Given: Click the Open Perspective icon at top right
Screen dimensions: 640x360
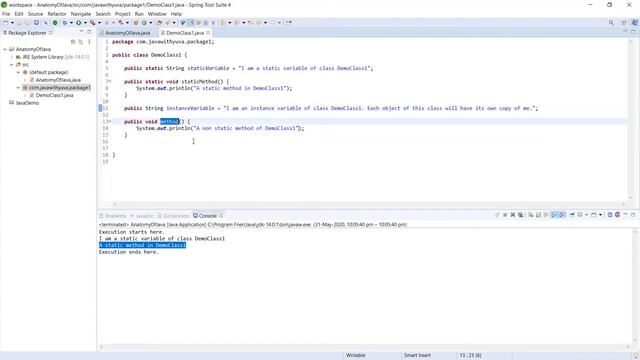Looking at the screenshot, I should 624,23.
